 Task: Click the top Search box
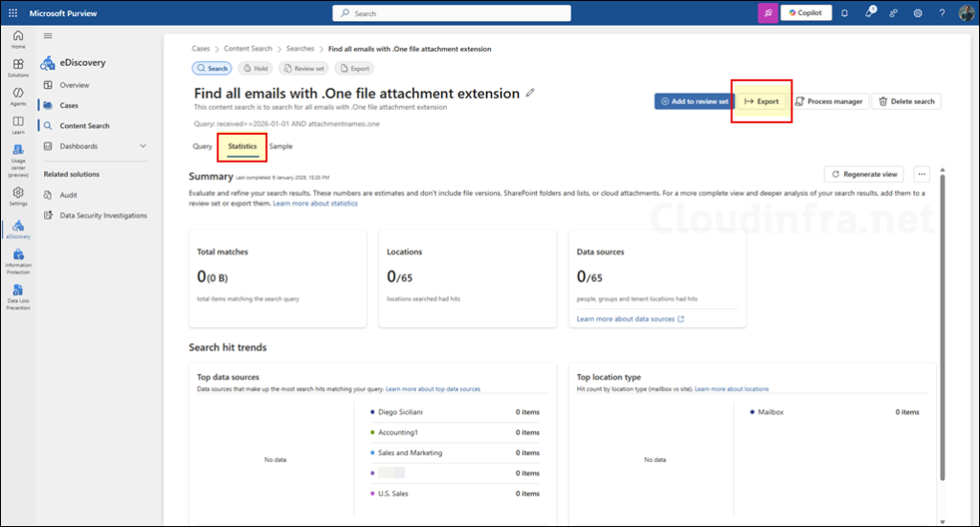[452, 13]
